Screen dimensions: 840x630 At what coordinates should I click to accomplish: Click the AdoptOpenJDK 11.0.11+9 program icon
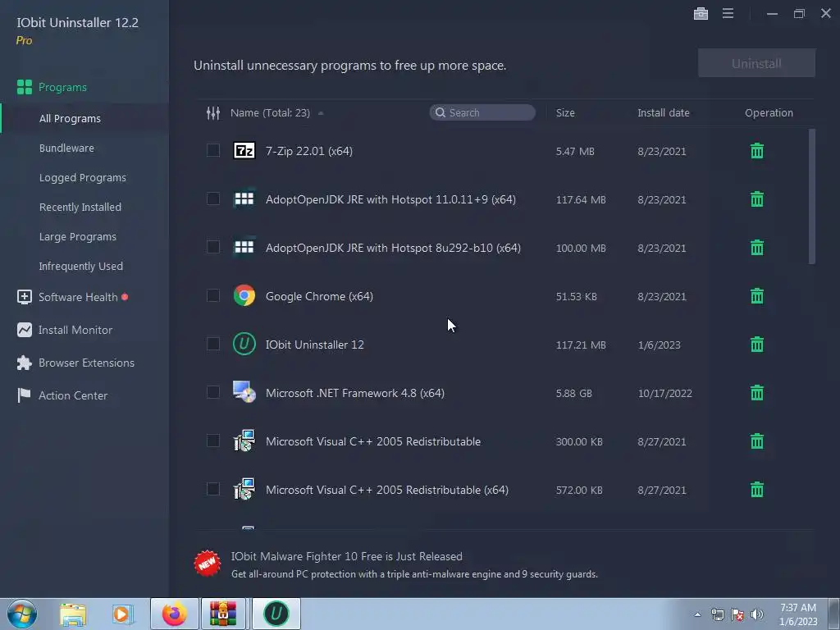pyautogui.click(x=244, y=199)
